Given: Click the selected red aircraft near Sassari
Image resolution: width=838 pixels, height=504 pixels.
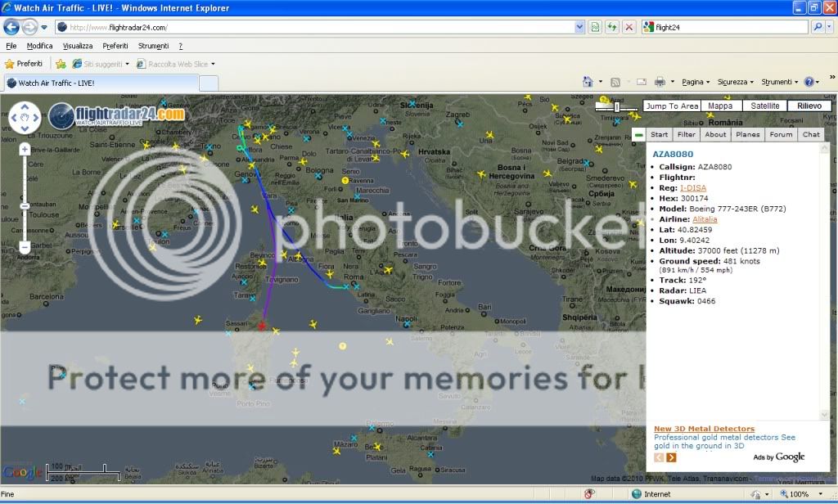Looking at the screenshot, I should point(261,326).
